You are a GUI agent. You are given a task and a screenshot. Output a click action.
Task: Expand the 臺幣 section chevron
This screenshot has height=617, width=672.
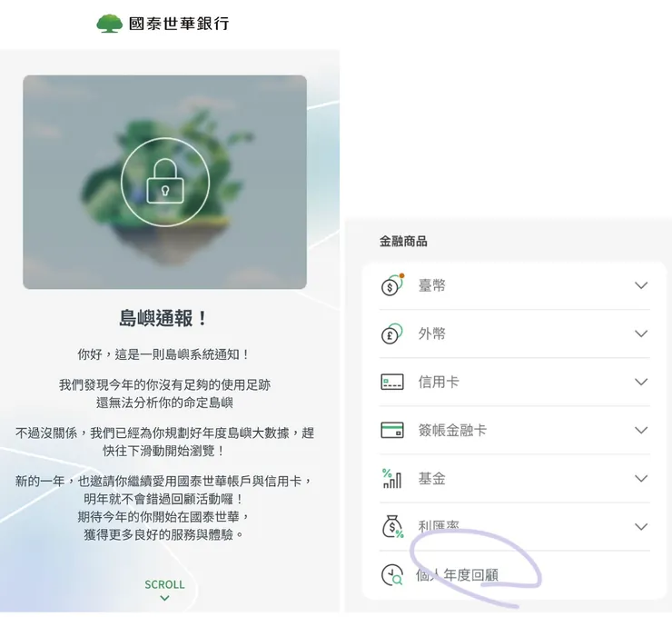[x=641, y=285]
